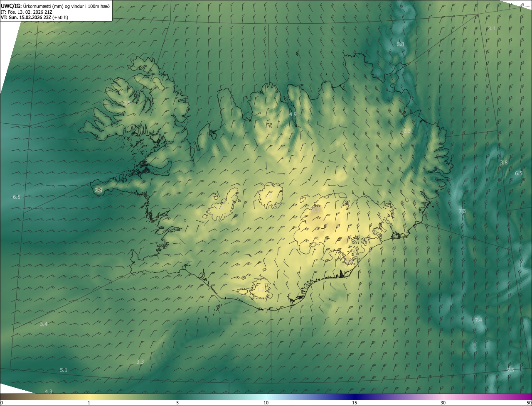The height and width of the screenshot is (406, 532).
Task: Click the 7.3 value east of Iceland
Action: click(462, 211)
